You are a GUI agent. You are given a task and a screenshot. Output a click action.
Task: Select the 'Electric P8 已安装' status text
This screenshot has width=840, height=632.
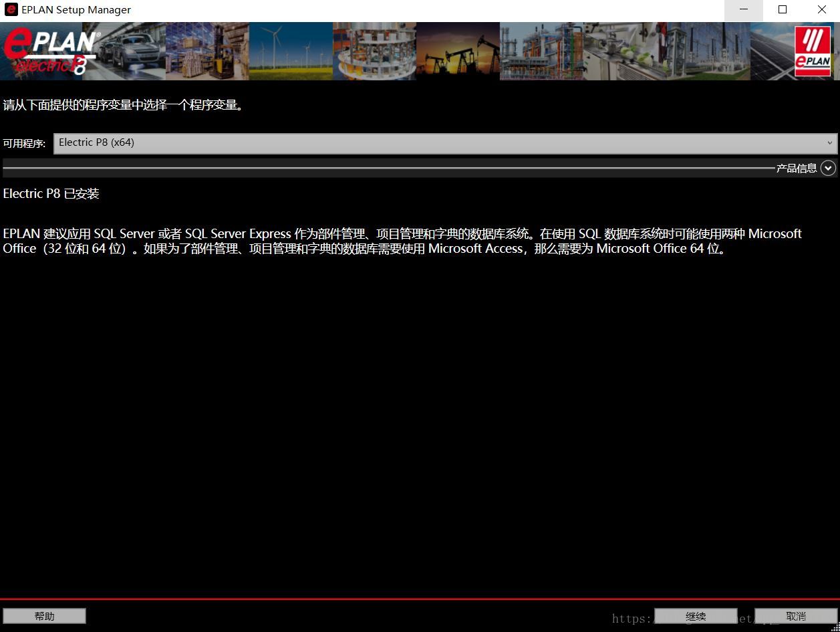[51, 194]
